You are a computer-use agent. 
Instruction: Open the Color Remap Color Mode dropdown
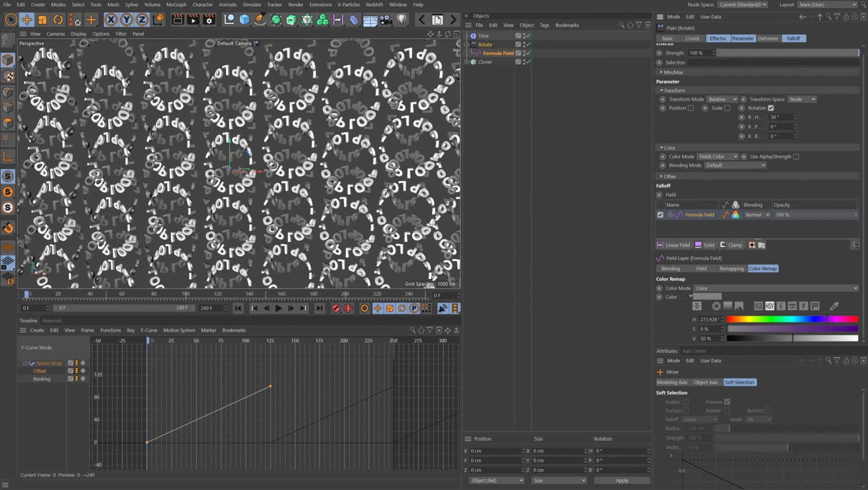776,289
